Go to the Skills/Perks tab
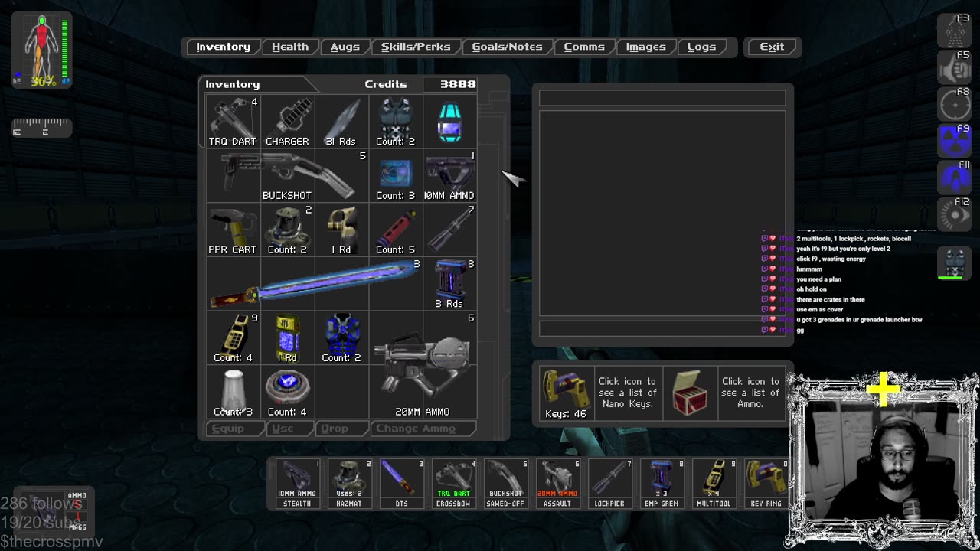 tap(416, 47)
